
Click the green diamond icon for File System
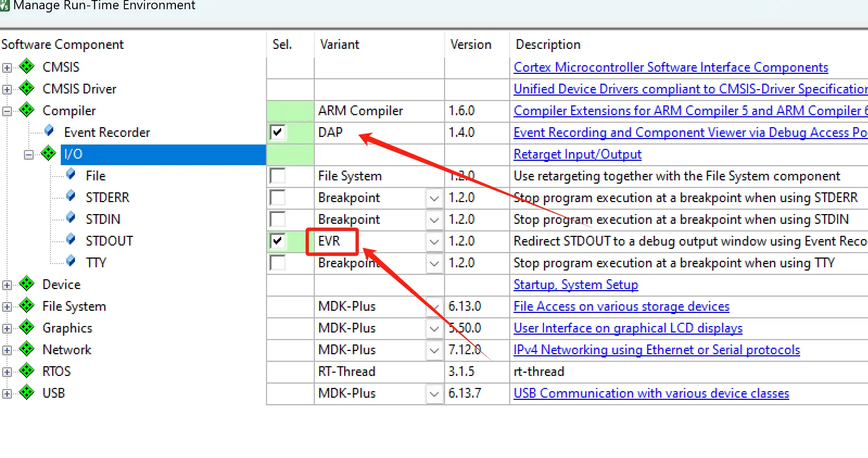coord(26,305)
